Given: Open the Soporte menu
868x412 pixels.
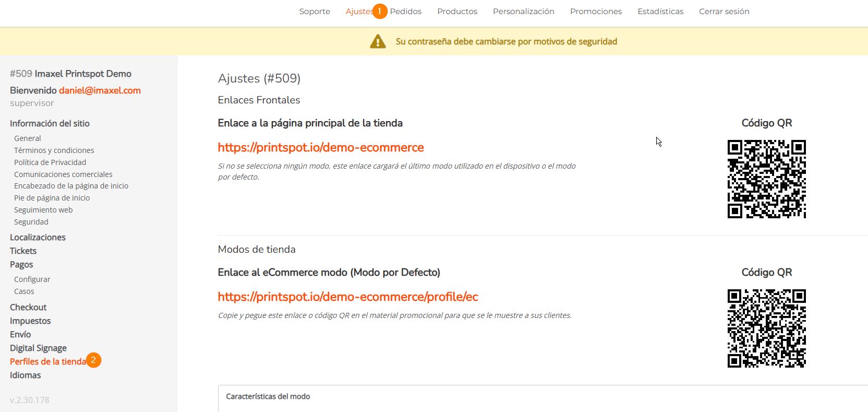Looking at the screenshot, I should pyautogui.click(x=315, y=11).
